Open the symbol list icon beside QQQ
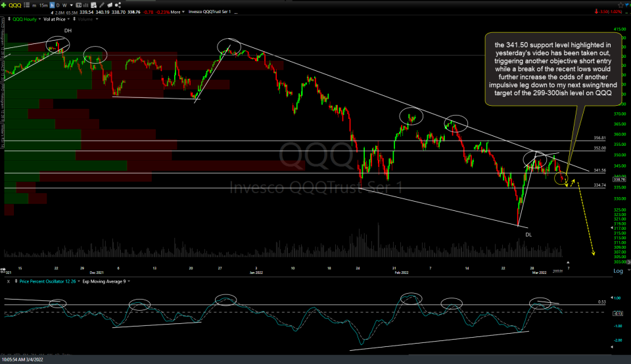631x364 pixels. pos(26,5)
